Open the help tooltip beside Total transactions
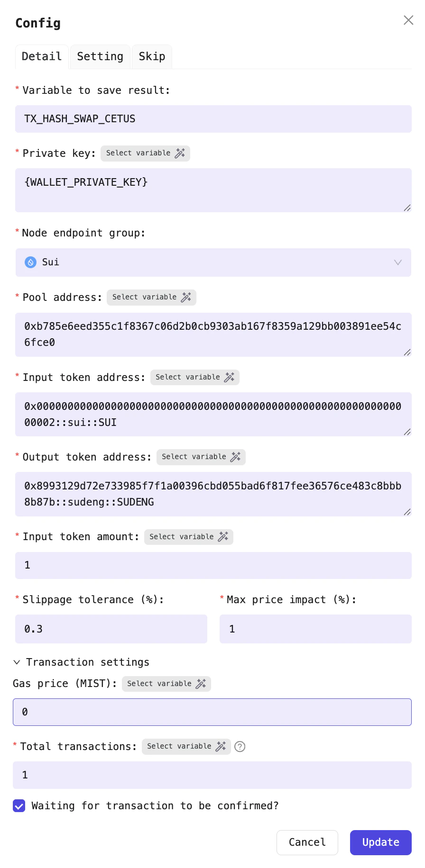425x868 pixels. [x=240, y=746]
